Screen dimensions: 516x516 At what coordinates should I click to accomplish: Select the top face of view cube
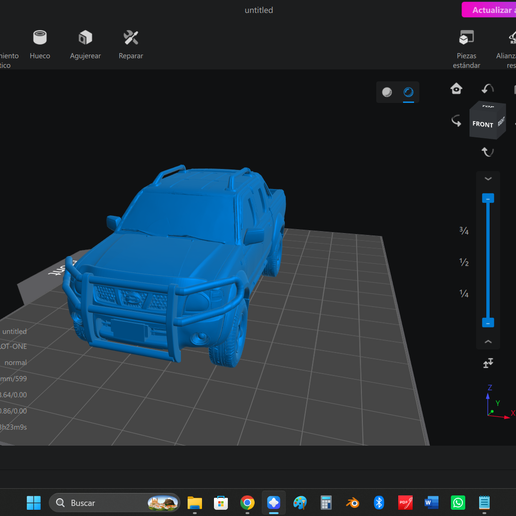point(488,106)
